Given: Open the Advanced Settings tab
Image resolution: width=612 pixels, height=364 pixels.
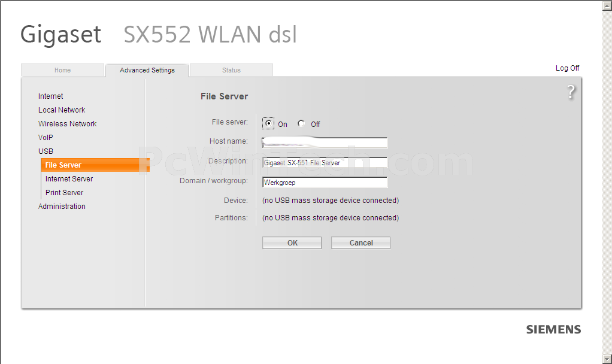Looking at the screenshot, I should [x=147, y=70].
